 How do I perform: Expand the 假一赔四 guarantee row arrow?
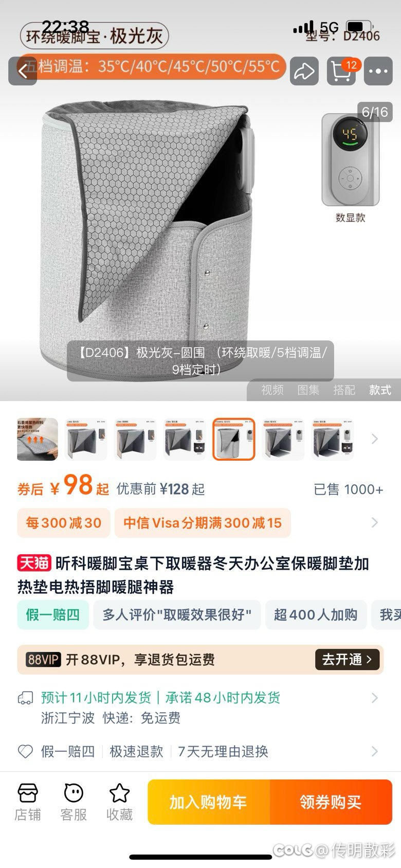point(375,751)
